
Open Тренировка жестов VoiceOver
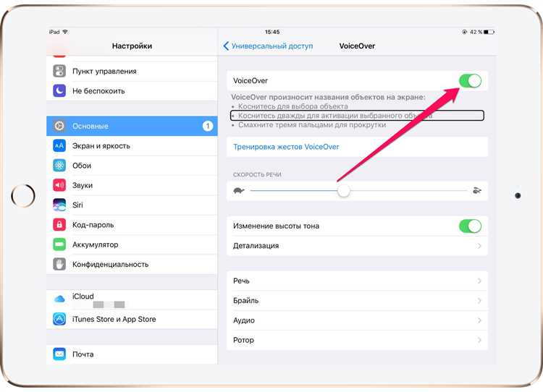pos(357,147)
